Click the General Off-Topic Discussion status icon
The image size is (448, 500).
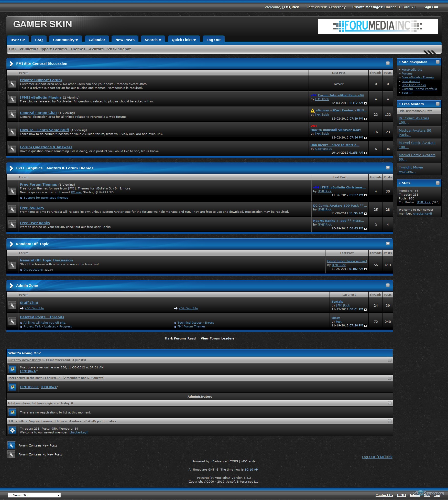(12, 265)
